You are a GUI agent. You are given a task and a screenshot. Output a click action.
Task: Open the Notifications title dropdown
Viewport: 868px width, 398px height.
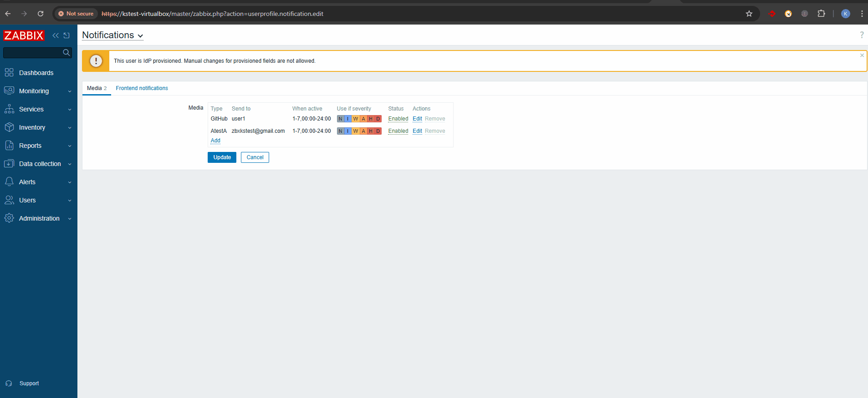[x=112, y=35]
